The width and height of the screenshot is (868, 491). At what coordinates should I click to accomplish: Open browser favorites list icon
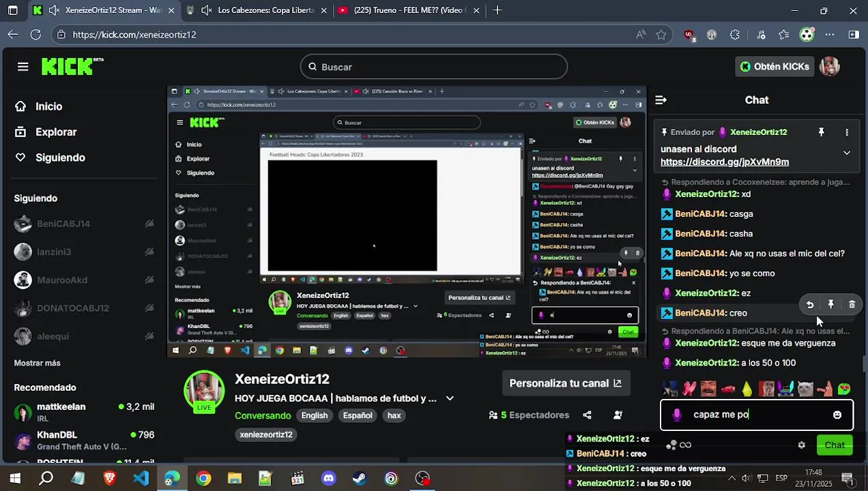tap(784, 35)
